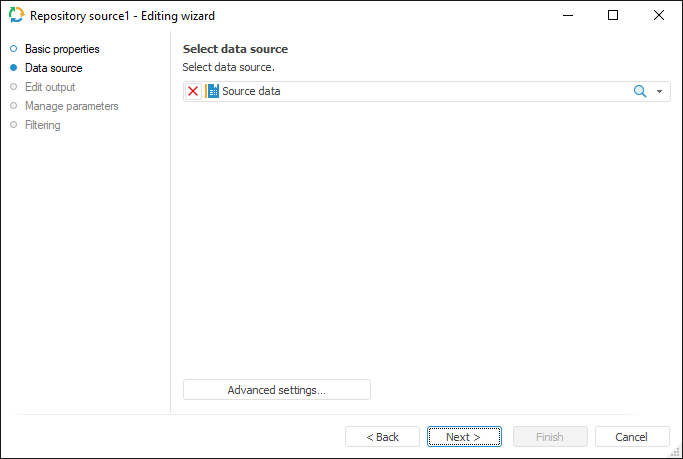
Task: Click the application logo in title bar
Action: [x=16, y=16]
